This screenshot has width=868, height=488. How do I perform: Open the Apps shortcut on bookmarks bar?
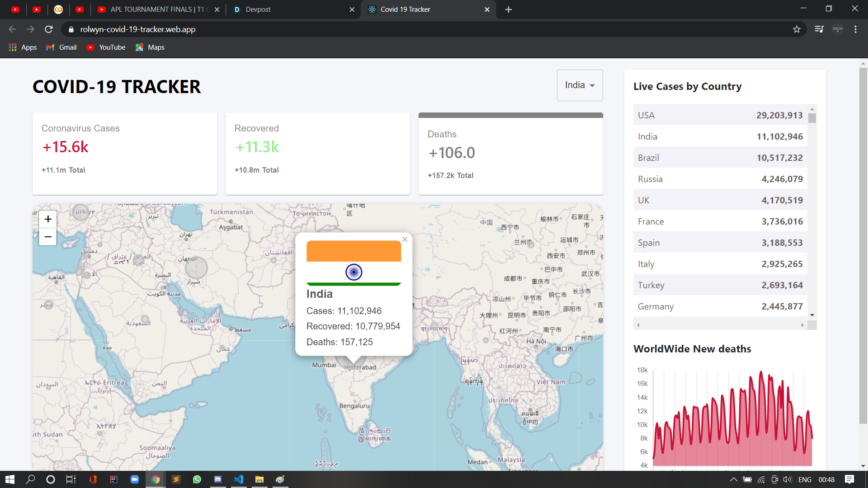tap(22, 47)
